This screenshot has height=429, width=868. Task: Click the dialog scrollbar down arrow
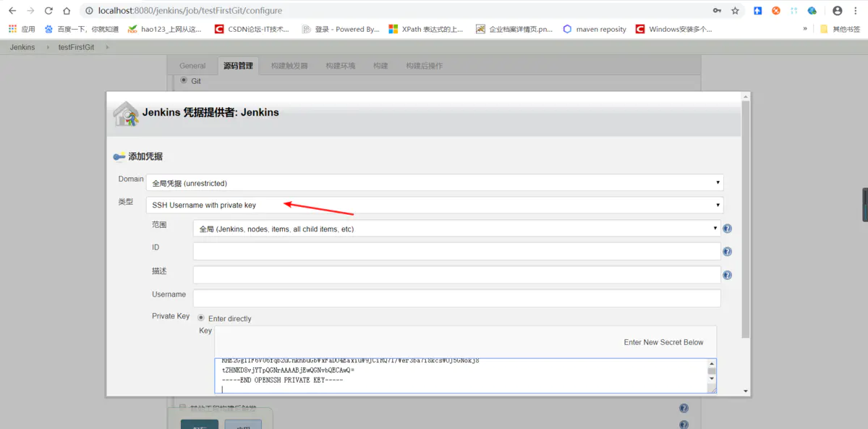pyautogui.click(x=746, y=391)
